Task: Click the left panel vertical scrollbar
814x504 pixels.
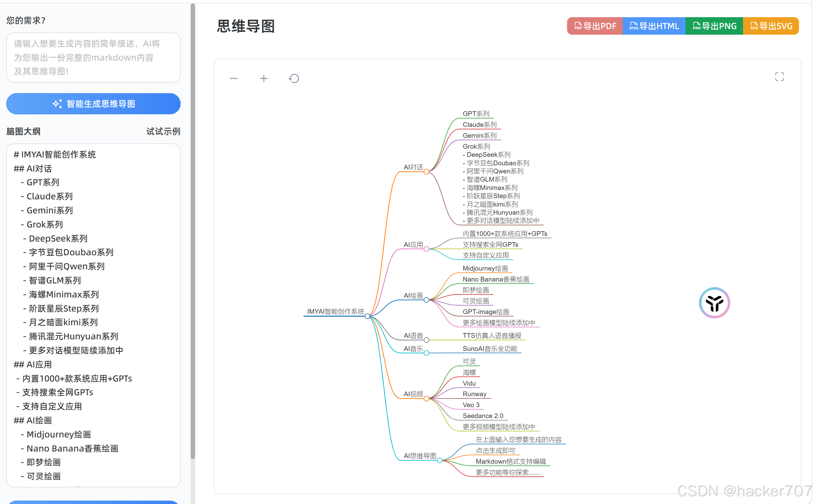Action: (x=193, y=231)
